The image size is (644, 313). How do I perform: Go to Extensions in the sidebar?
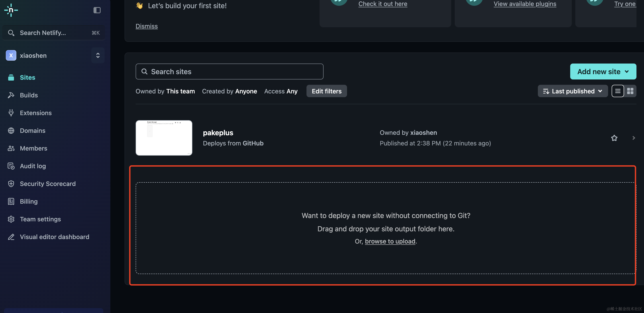(36, 113)
